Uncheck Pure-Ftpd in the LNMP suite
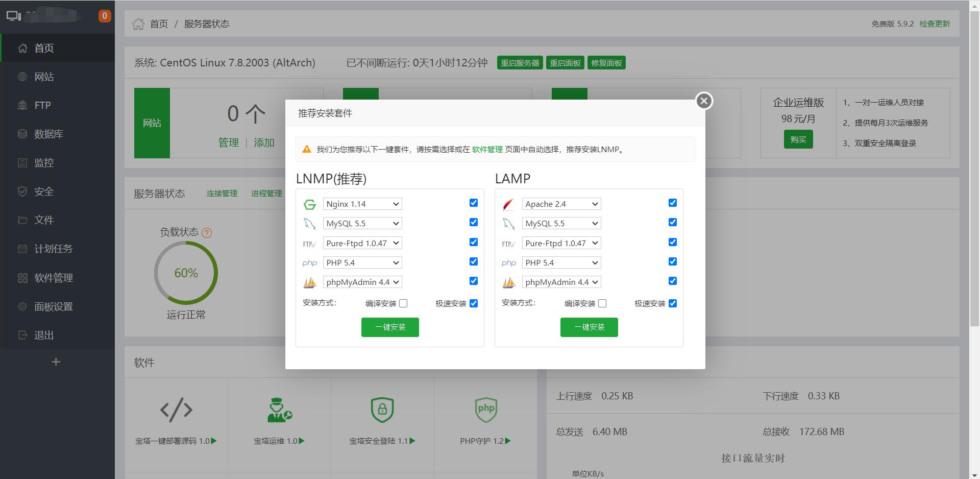Viewport: 980px width, 479px height. (x=473, y=242)
